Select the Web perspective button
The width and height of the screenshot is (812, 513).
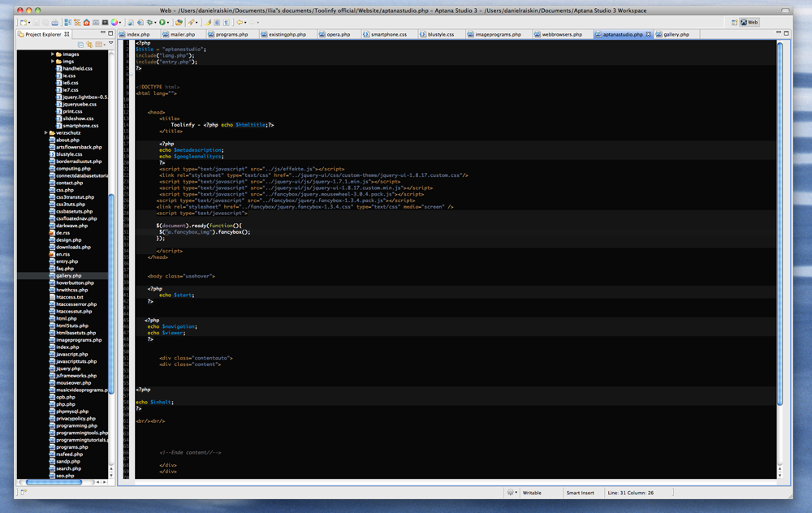(749, 23)
